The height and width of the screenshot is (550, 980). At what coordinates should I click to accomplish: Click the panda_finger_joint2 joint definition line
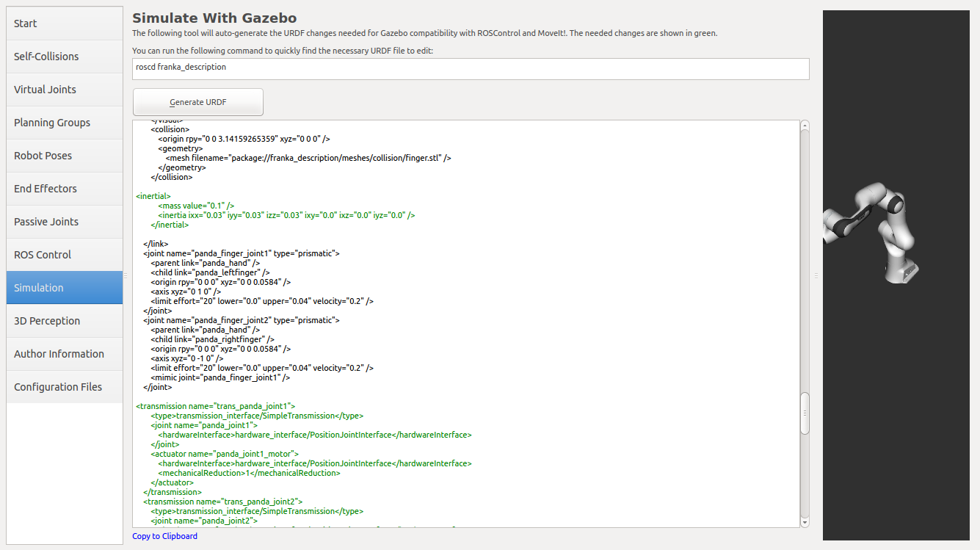pyautogui.click(x=241, y=320)
